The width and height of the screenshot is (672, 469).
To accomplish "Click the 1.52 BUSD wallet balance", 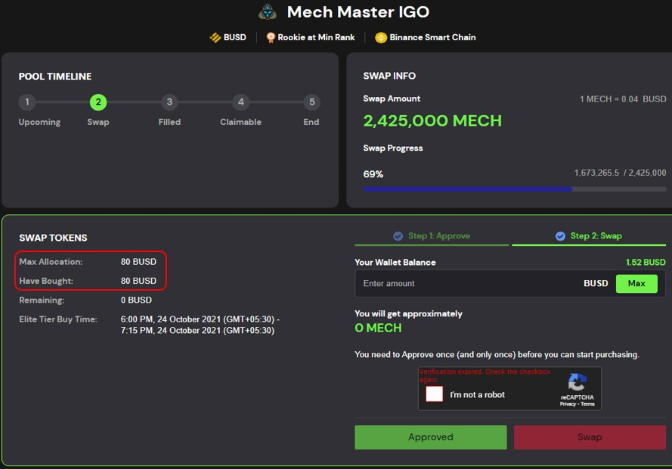I will [x=645, y=262].
